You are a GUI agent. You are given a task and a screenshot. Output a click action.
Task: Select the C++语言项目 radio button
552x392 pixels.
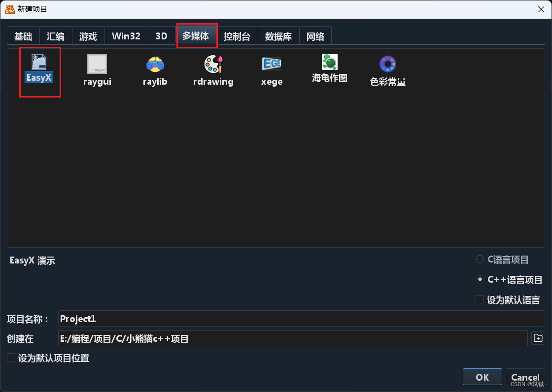click(480, 279)
